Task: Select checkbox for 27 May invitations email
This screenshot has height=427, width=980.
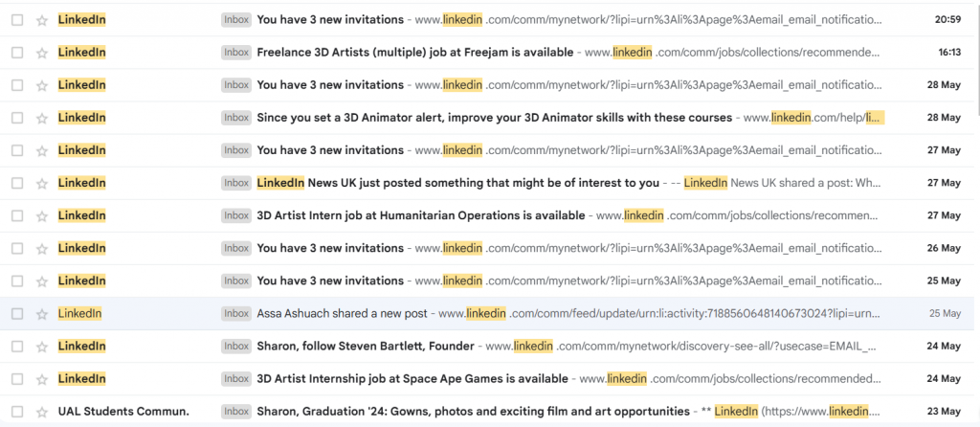Action: [x=17, y=150]
